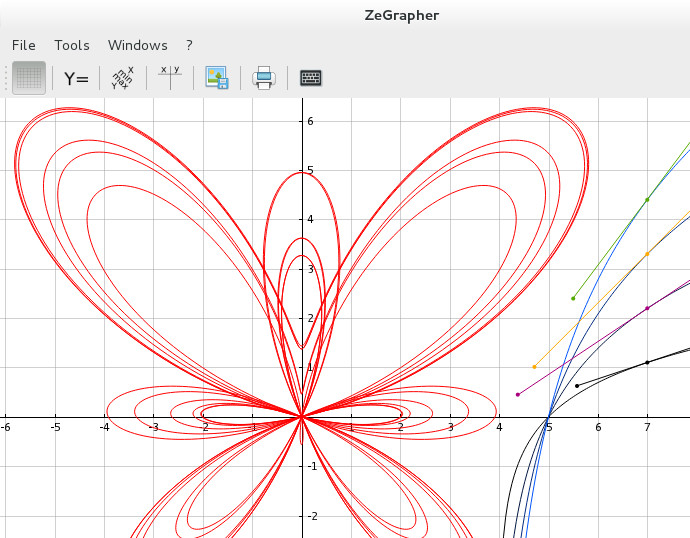The image size is (690, 538).
Task: Click the purple tangent line's lower endpoint
Action: [518, 395]
